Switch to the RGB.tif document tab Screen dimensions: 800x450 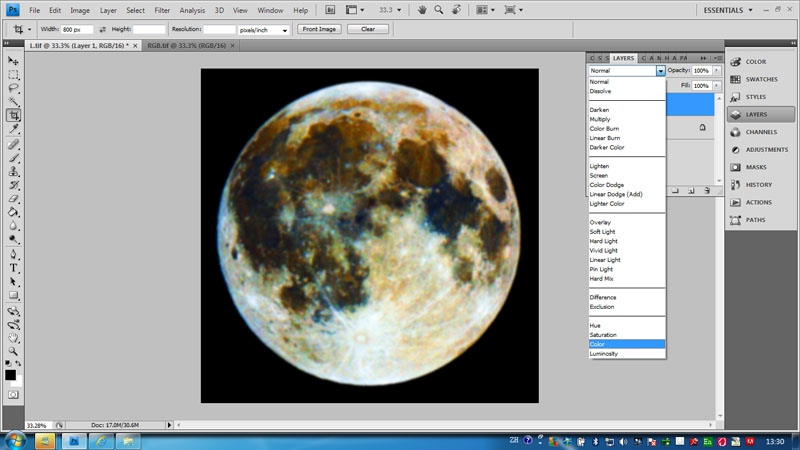[185, 46]
